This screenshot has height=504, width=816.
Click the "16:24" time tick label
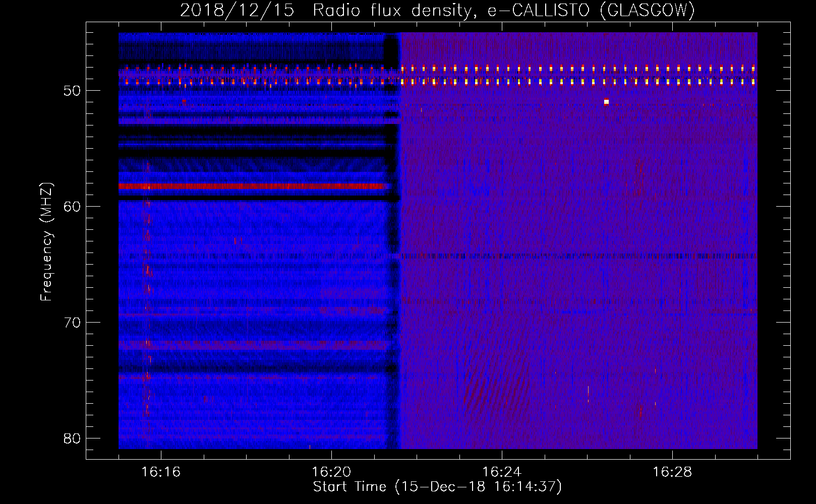[502, 472]
